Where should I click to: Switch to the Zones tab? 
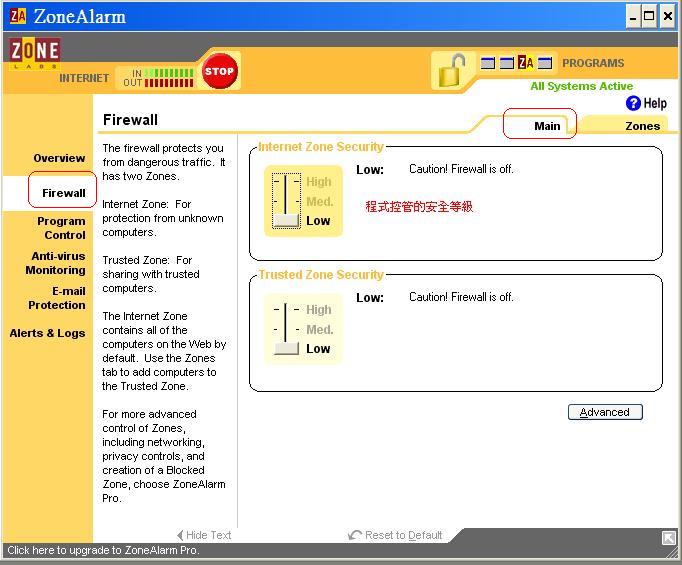pyautogui.click(x=642, y=126)
